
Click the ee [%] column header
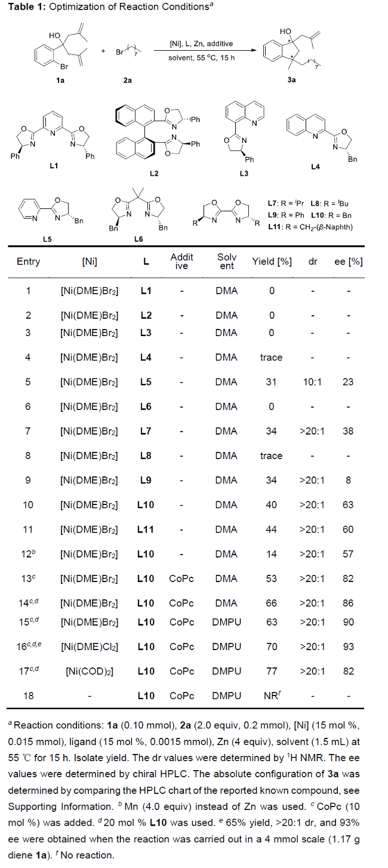point(348,261)
